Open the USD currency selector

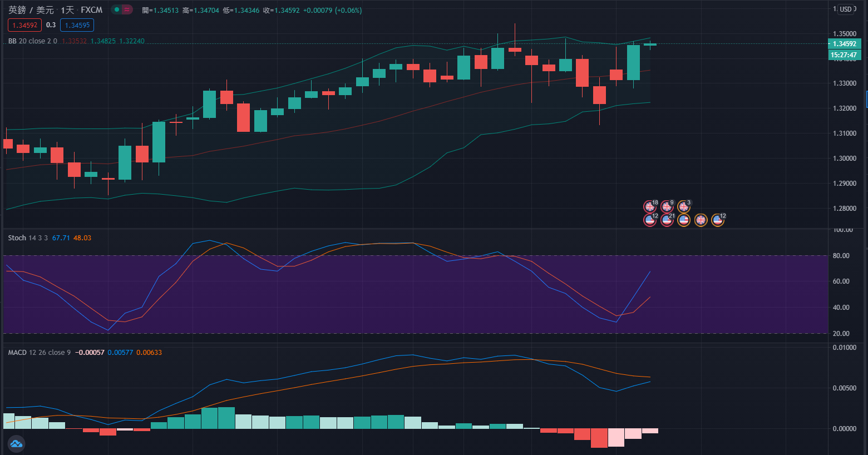(846, 9)
